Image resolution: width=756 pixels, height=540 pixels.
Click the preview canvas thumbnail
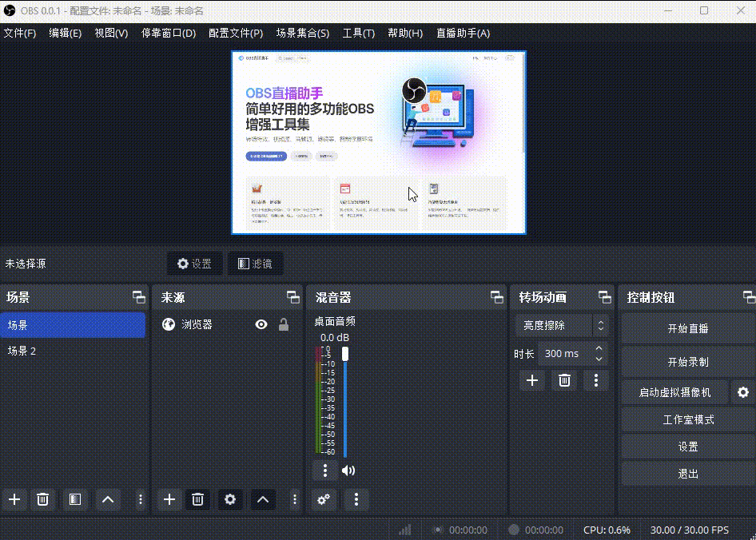(379, 143)
